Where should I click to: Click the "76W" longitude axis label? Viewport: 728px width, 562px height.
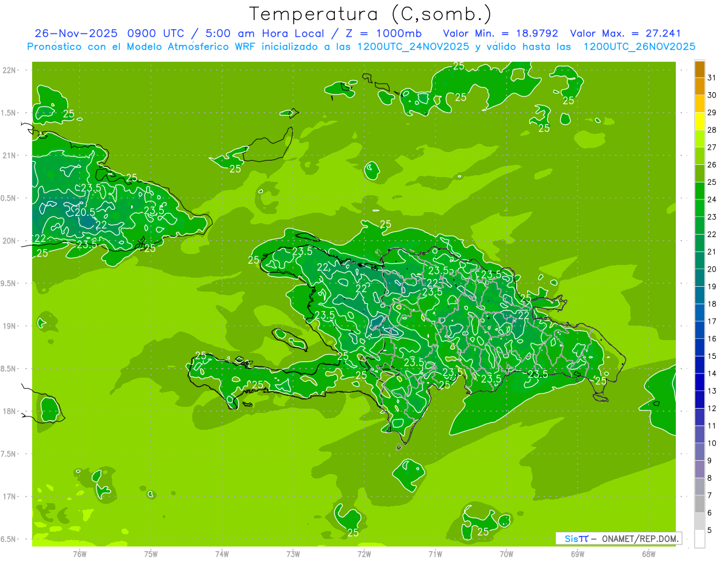[x=79, y=554]
